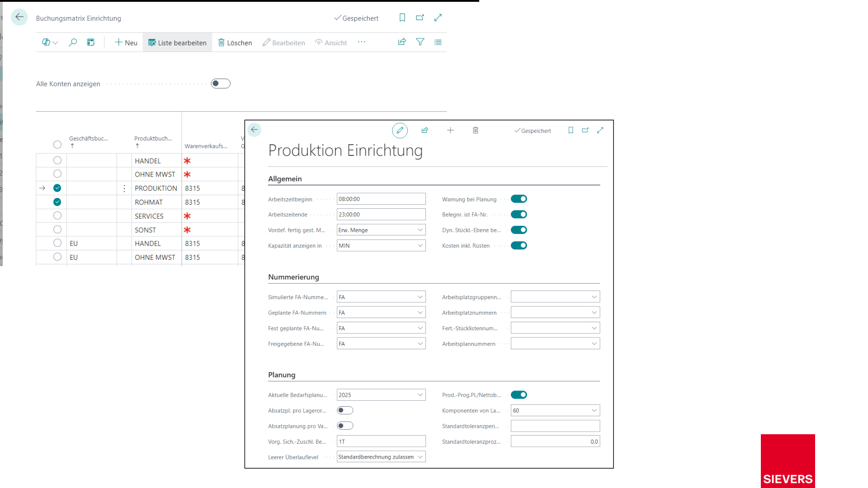Toggle Warnung bei Planung switch
868x488 pixels.
519,199
